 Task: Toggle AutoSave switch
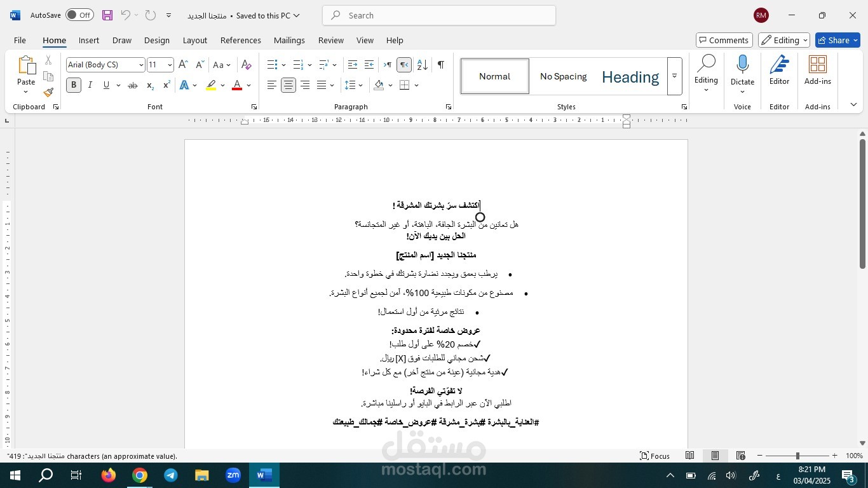click(x=79, y=15)
